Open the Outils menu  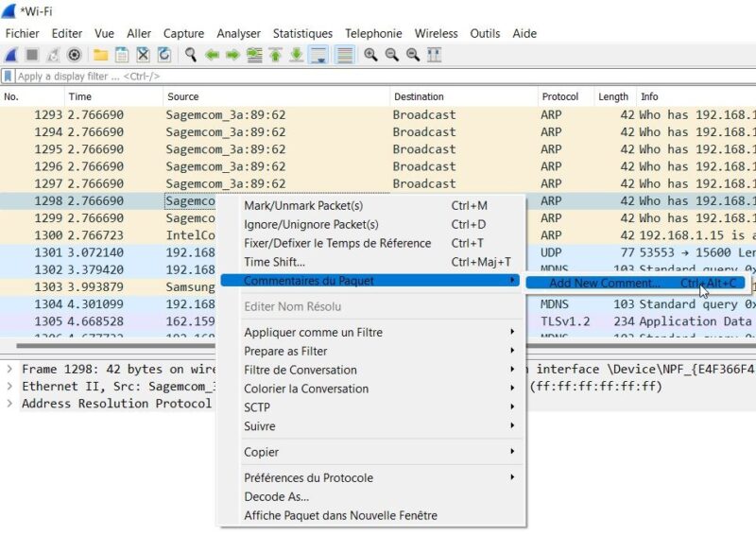[485, 33]
